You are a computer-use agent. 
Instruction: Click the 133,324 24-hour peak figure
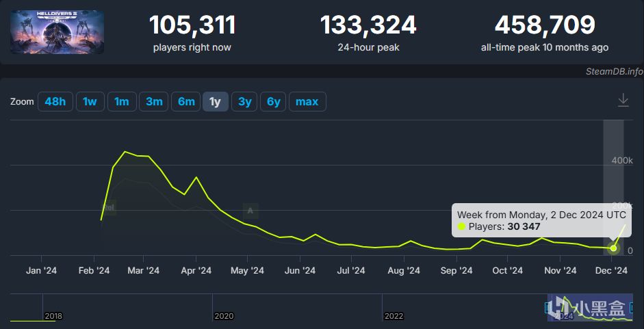(x=368, y=25)
